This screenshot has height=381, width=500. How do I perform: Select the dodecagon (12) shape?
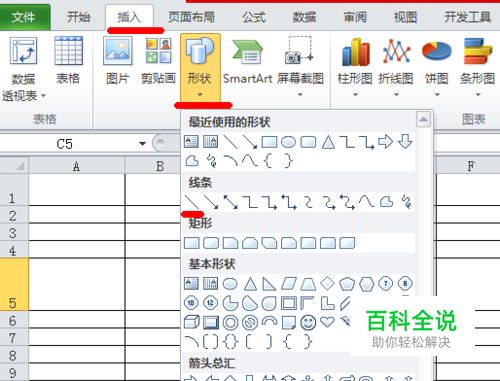coord(210,303)
